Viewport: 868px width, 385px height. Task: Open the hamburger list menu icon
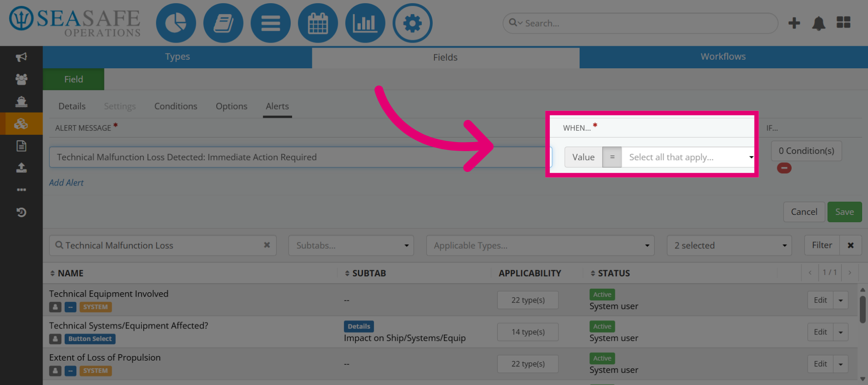click(x=271, y=23)
